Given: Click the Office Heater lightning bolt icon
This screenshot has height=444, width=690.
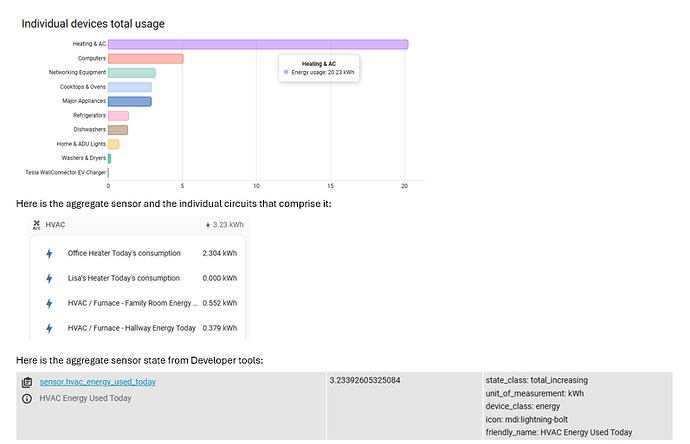Looking at the screenshot, I should point(48,253).
